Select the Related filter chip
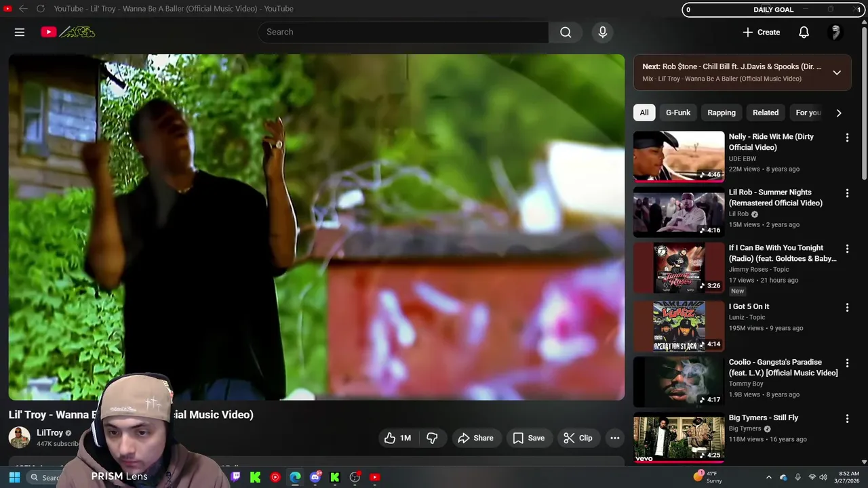 766,113
